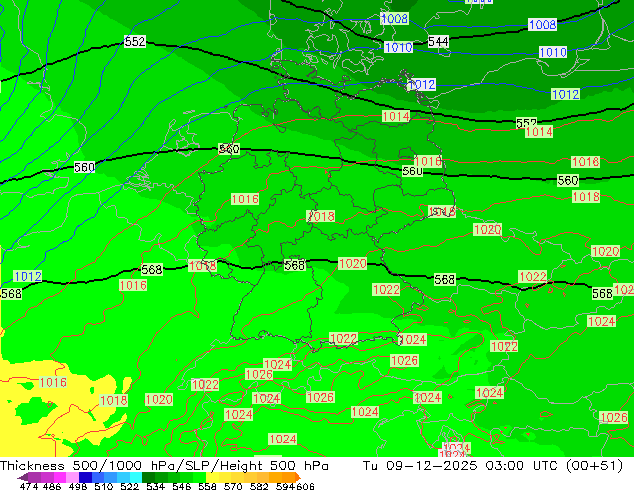Click the blue '1012' label at the left map edge
Image resolution: width=634 pixels, height=490 pixels.
pyautogui.click(x=27, y=277)
